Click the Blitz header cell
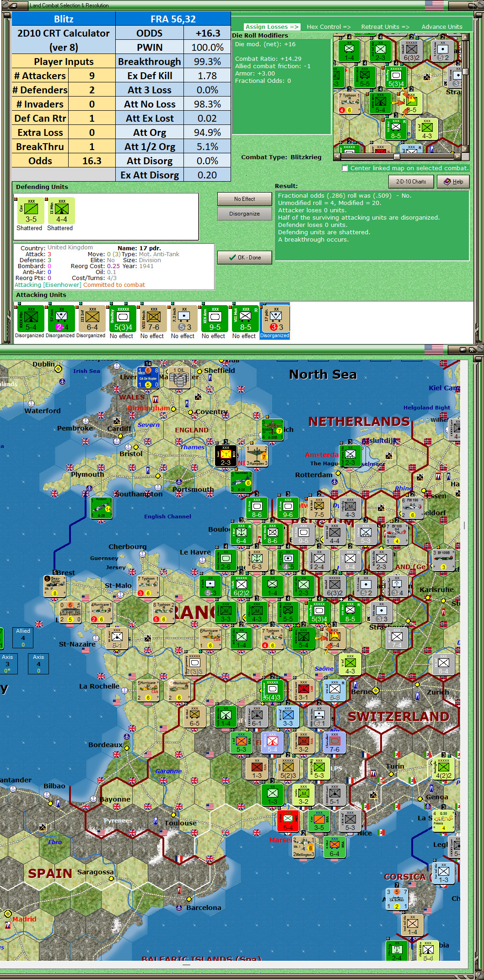 point(64,19)
